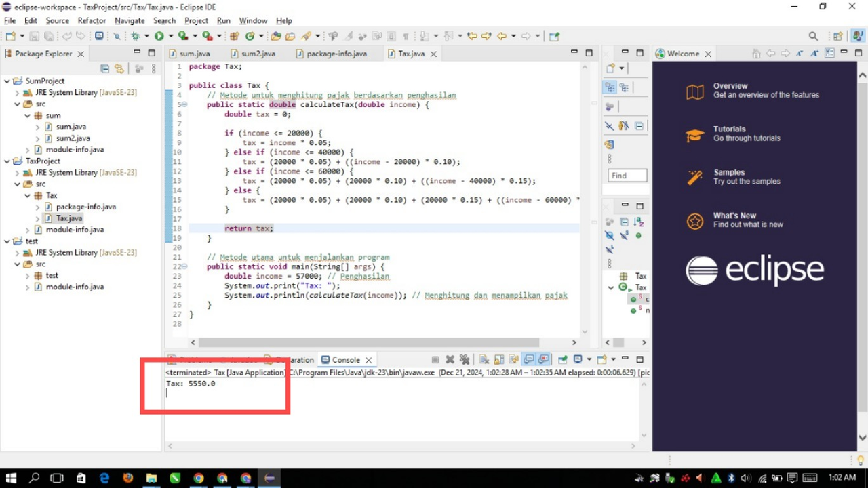Click the Search magnifier icon at top right
This screenshot has width=868, height=488.
[813, 36]
